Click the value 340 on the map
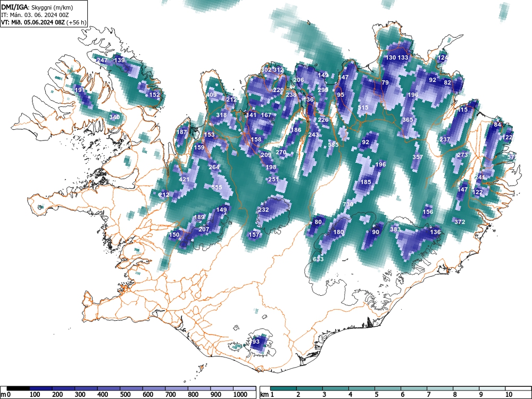The image size is (532, 399). pyautogui.click(x=114, y=117)
